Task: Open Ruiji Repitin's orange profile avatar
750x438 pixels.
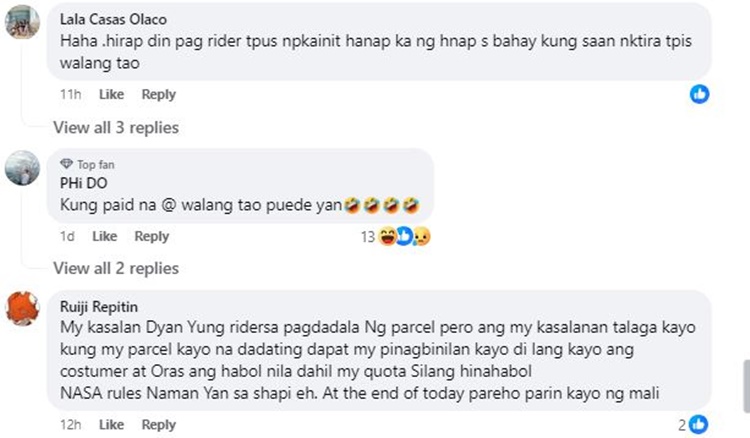Action: click(x=22, y=308)
